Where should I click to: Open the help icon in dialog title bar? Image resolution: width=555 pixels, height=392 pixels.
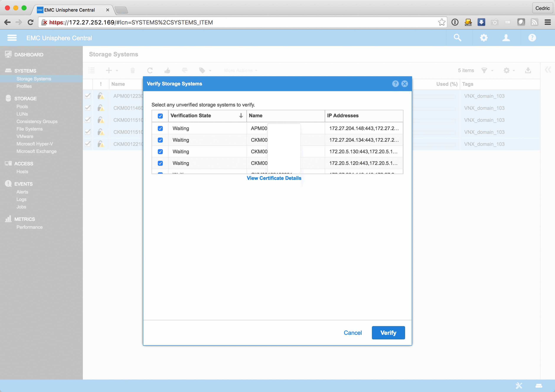[x=395, y=84]
